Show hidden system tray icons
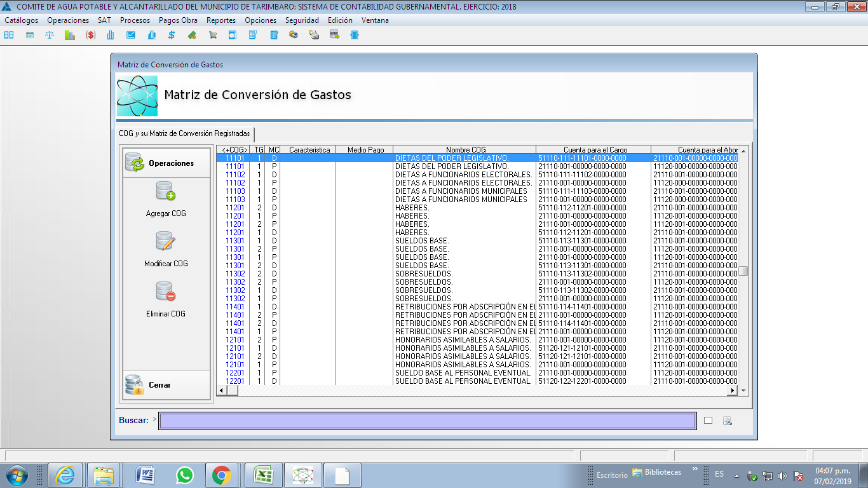 click(736, 475)
